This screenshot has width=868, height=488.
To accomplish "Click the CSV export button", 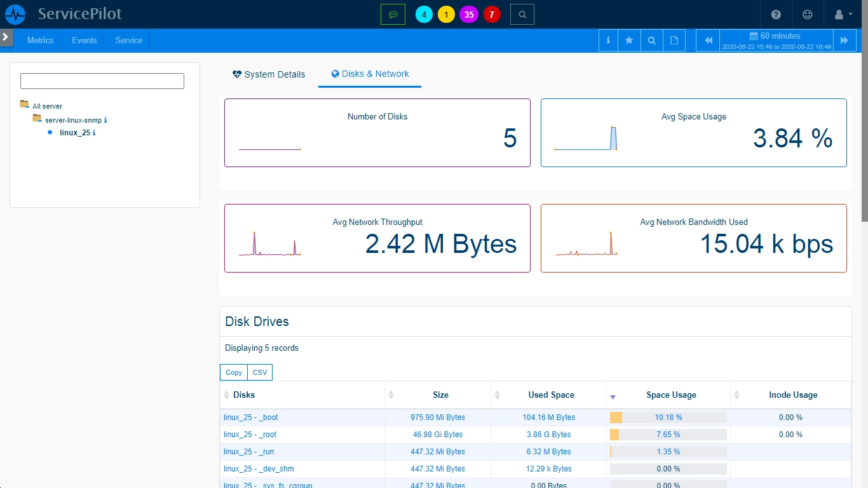I will click(x=260, y=372).
